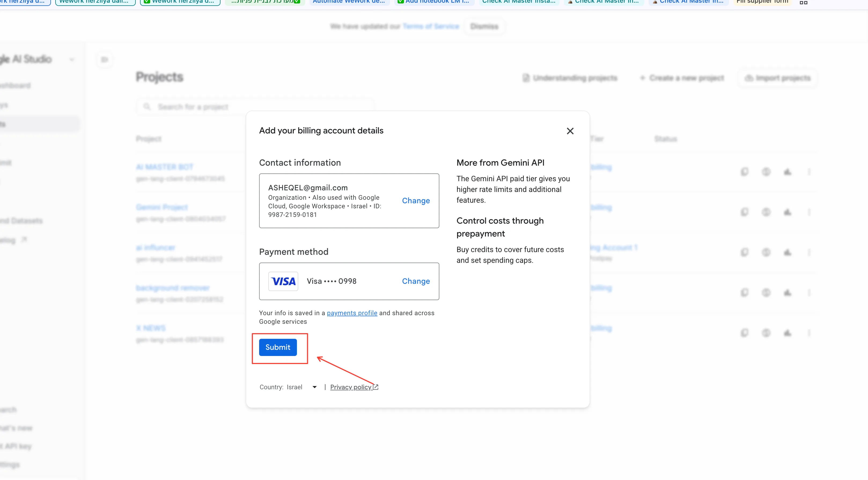
Task: Switch to Check AI Master Insta tab
Action: [x=518, y=2]
